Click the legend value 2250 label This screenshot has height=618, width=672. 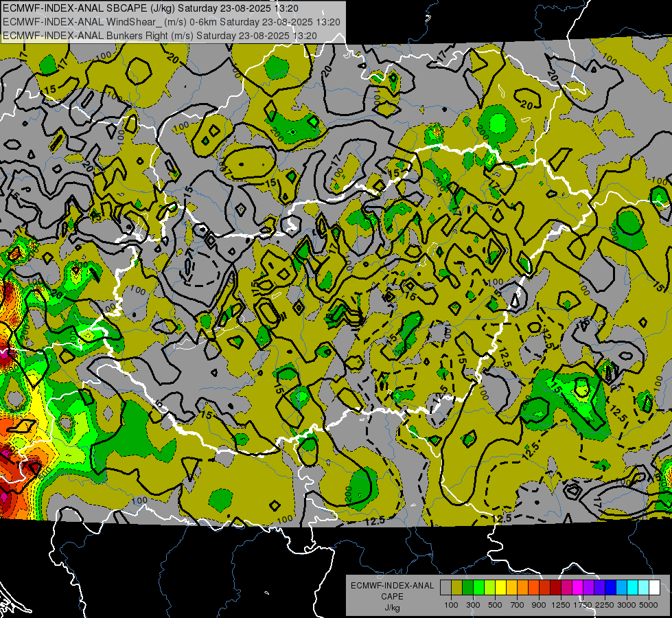click(x=605, y=605)
